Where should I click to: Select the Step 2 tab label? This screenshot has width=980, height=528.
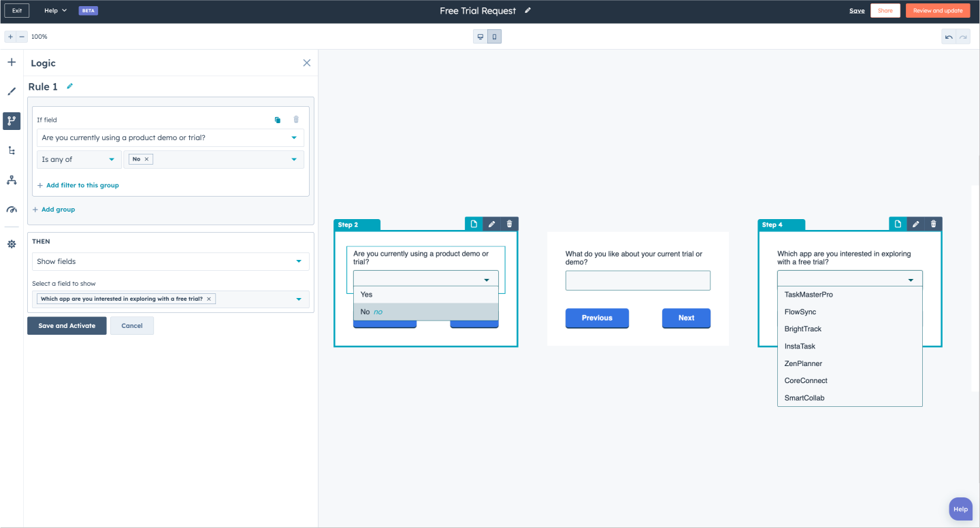[x=349, y=224]
